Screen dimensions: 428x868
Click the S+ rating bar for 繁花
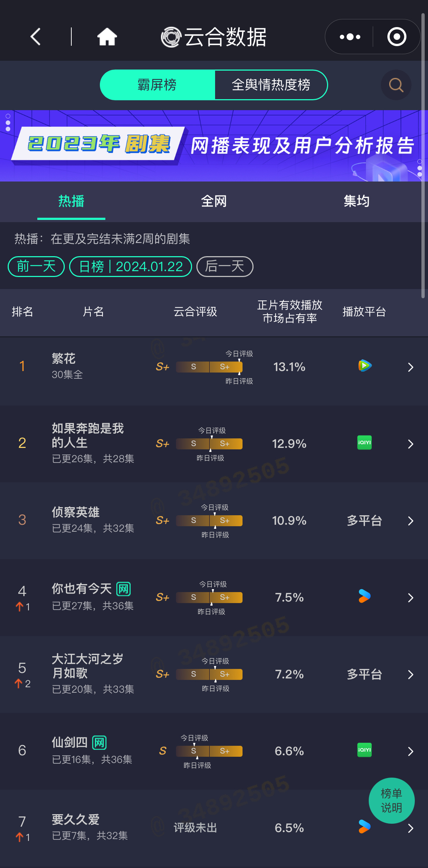(x=209, y=367)
